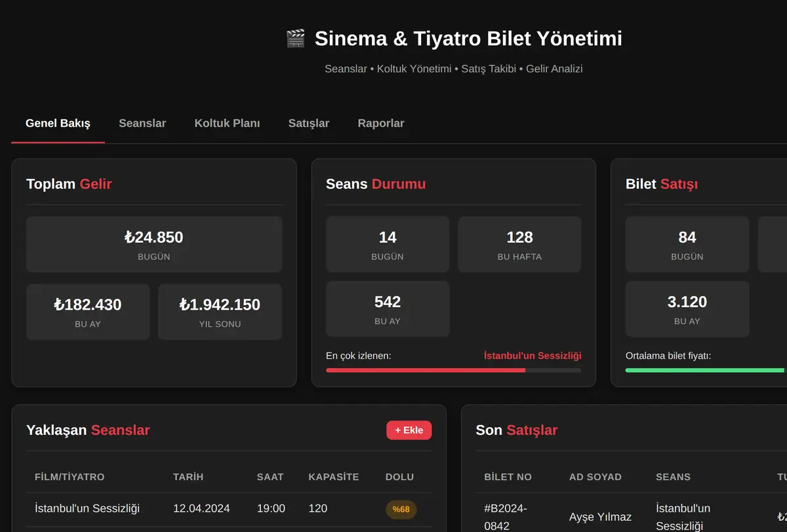Click the AD SOYAD column header
The image size is (787, 532).
595,477
